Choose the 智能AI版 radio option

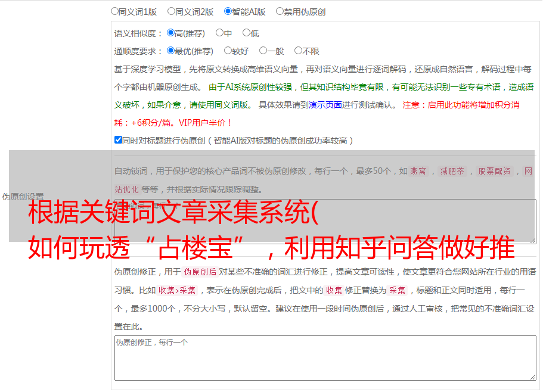point(228,11)
